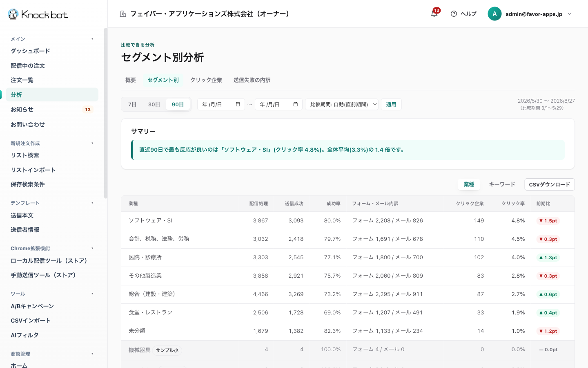588x368 pixels.
Task: Click the 未分類 row name
Action: 137,331
